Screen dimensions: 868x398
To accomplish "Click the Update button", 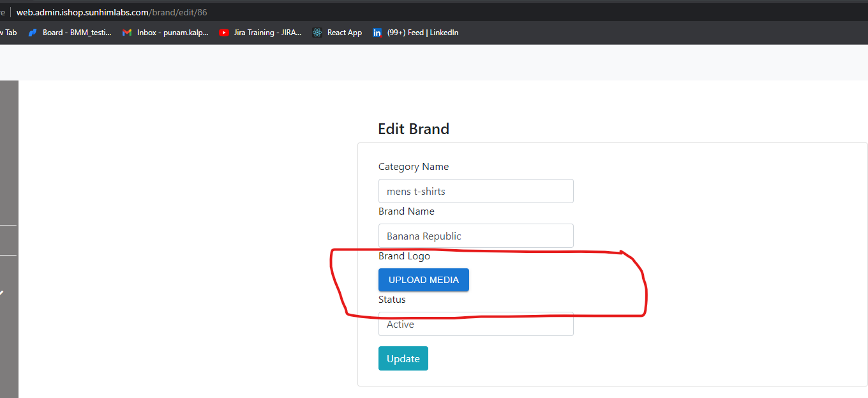I will click(x=403, y=358).
